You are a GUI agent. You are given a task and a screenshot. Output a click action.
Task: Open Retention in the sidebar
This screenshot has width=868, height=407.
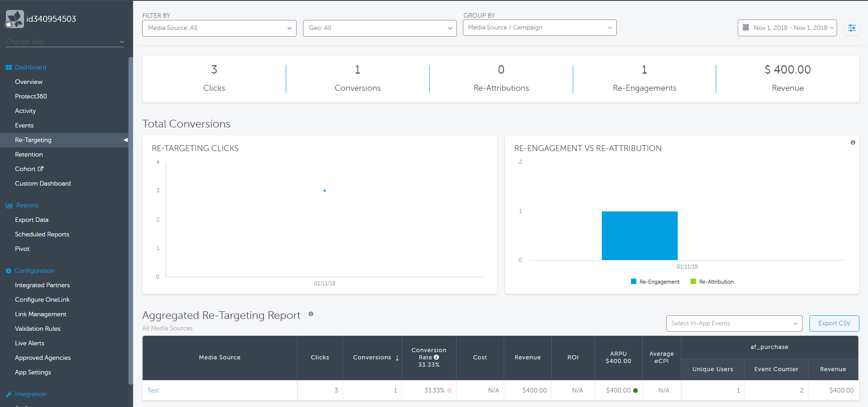click(29, 155)
